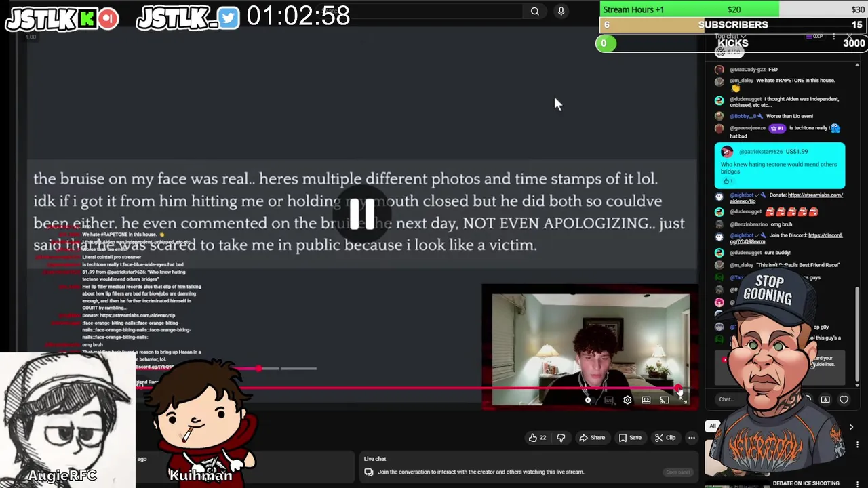Select the #1 member crown badge of geeesejeeeze
The image size is (868, 488).
coord(776,128)
